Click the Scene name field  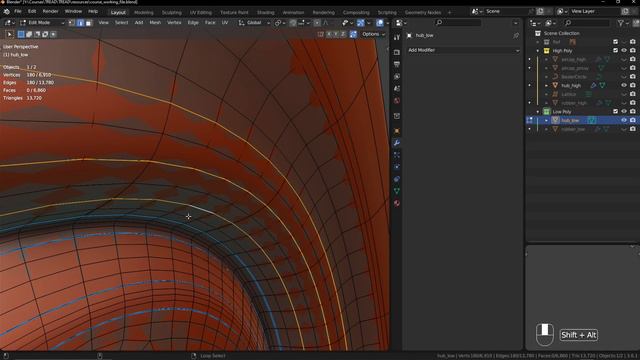[x=506, y=11]
